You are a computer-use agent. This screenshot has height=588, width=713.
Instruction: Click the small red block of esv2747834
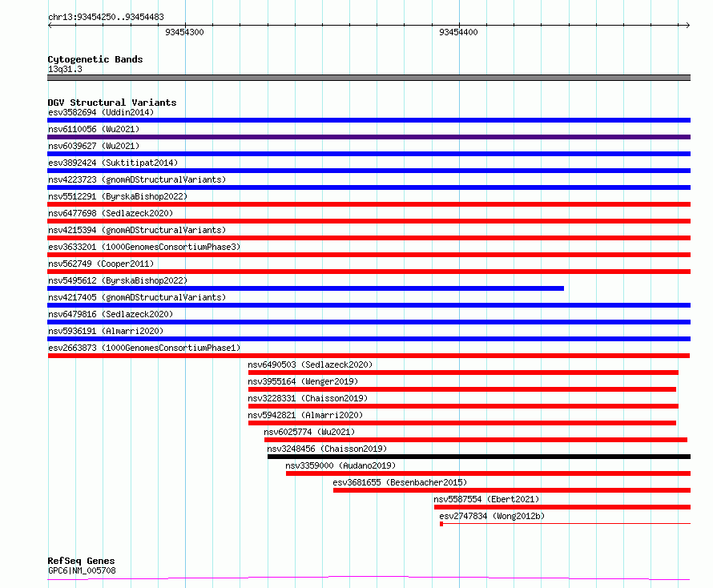click(x=441, y=524)
